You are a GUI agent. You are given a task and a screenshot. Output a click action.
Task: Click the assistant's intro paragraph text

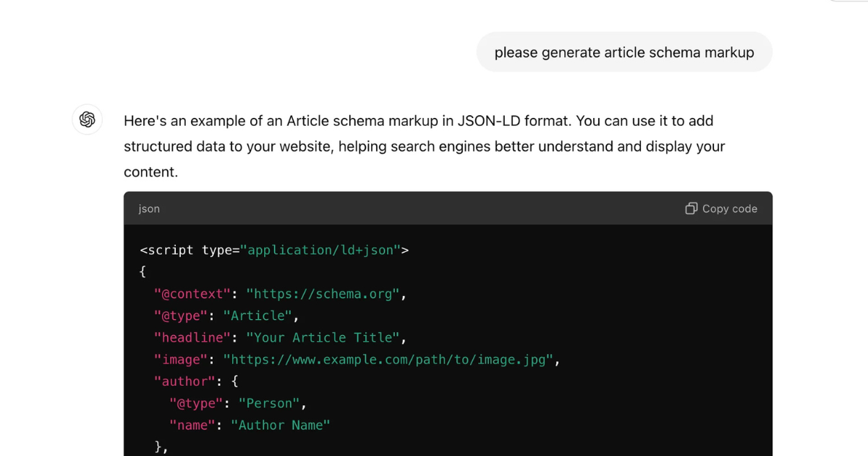pyautogui.click(x=424, y=146)
